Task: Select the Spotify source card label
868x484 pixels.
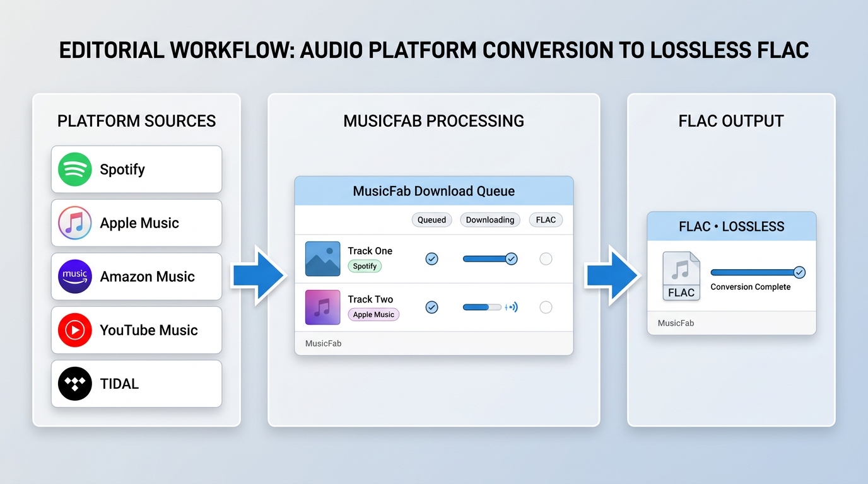Action: coord(122,170)
